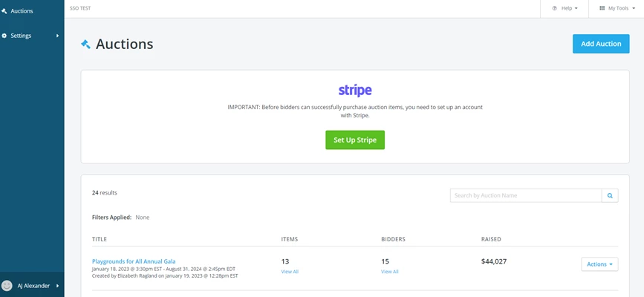Focus the Search by Auction Name field
The width and height of the screenshot is (644, 297).
[526, 195]
